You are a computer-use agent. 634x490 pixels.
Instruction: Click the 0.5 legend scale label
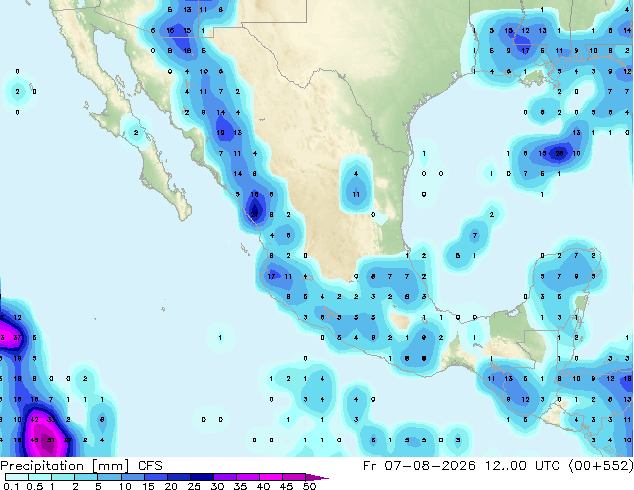tap(35, 486)
